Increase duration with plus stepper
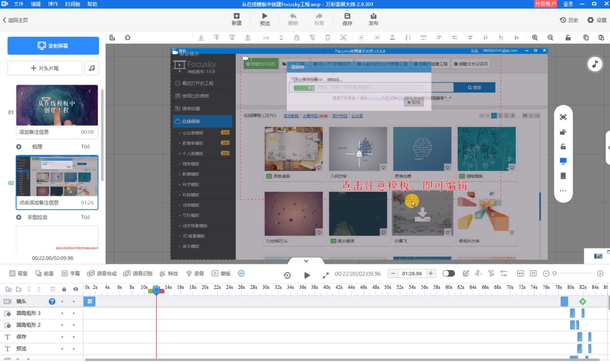Image resolution: width=610 pixels, height=364 pixels. (x=431, y=274)
